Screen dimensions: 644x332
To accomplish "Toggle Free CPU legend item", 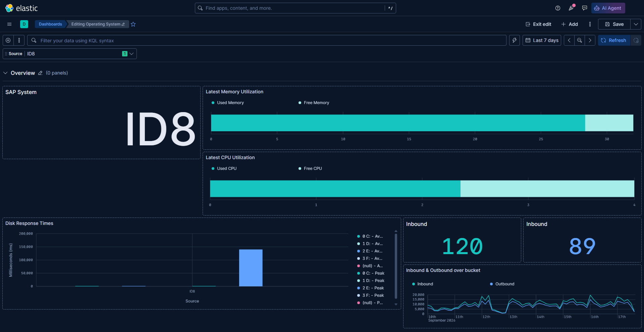I will tap(310, 169).
